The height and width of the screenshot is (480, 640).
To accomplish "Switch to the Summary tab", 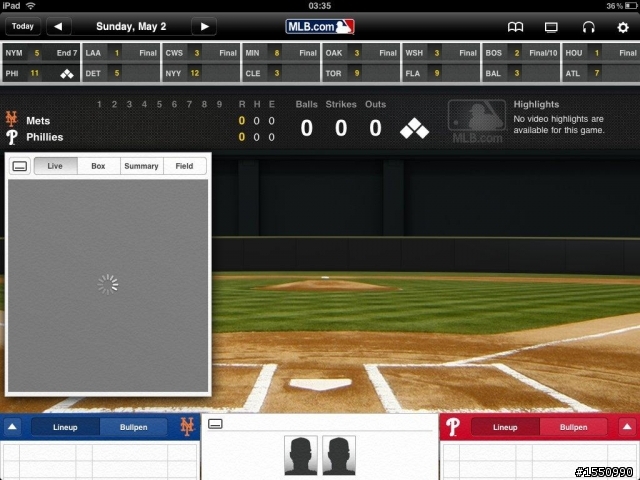I will click(141, 166).
